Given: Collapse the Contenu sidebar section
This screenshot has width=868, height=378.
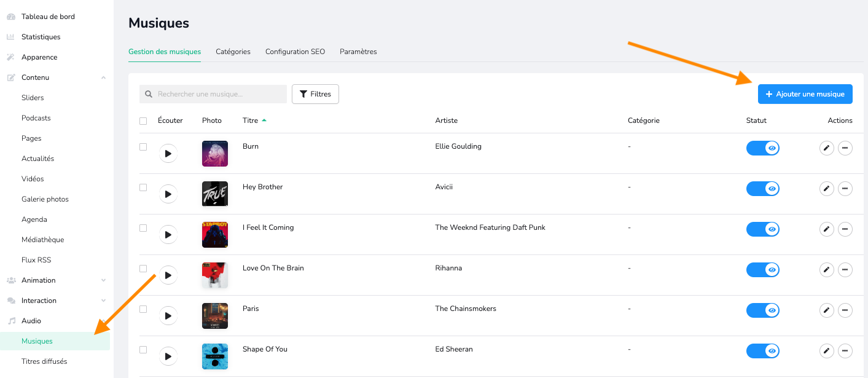Looking at the screenshot, I should click(103, 77).
